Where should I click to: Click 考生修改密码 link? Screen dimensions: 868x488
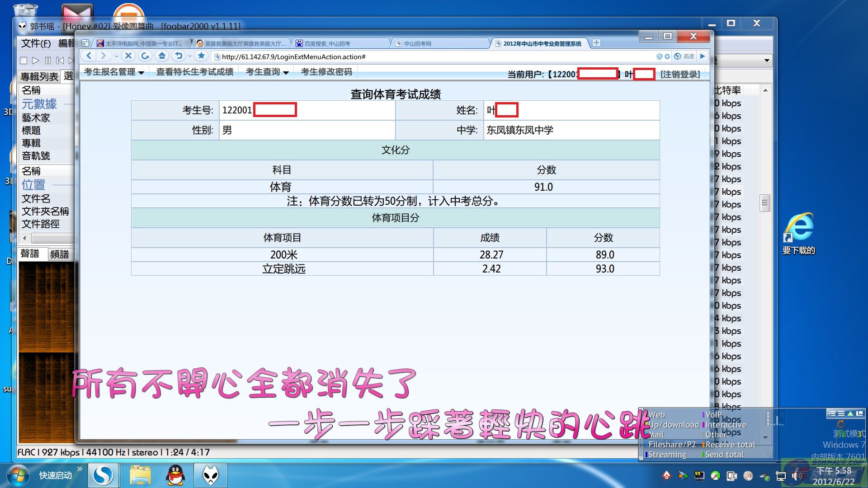(x=326, y=72)
